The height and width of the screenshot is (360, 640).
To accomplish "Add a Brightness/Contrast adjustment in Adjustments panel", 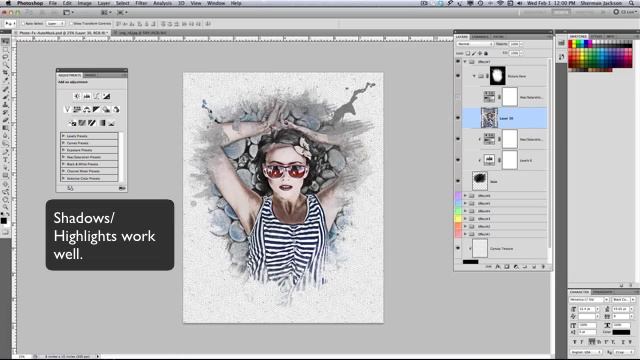I will click(77, 96).
